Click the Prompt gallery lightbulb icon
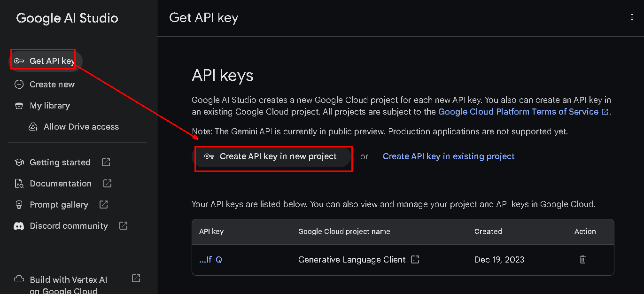The image size is (644, 294). (x=19, y=205)
